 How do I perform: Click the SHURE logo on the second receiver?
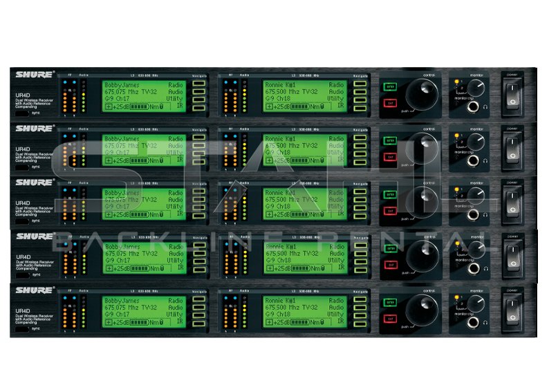pyautogui.click(x=35, y=129)
